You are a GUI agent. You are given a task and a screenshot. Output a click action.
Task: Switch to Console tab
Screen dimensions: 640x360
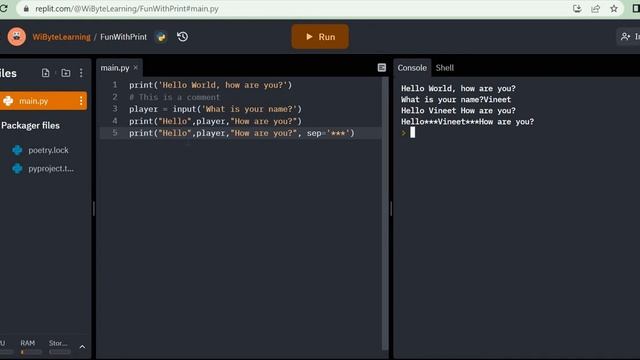coord(412,68)
